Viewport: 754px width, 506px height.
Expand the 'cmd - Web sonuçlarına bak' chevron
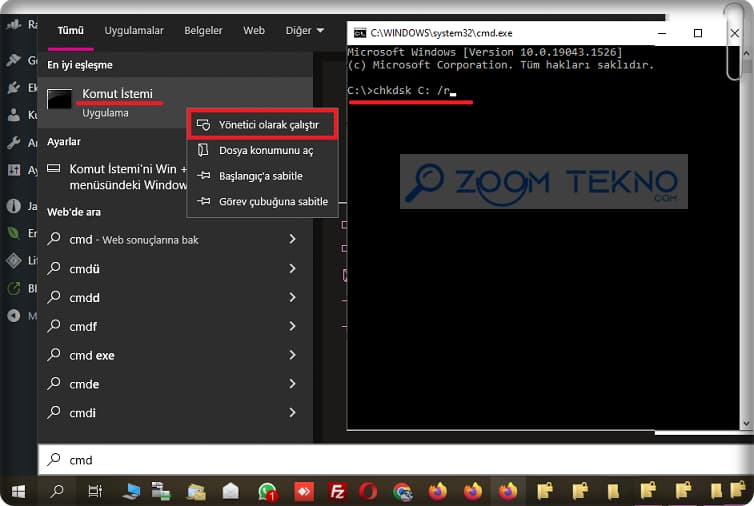(x=292, y=239)
